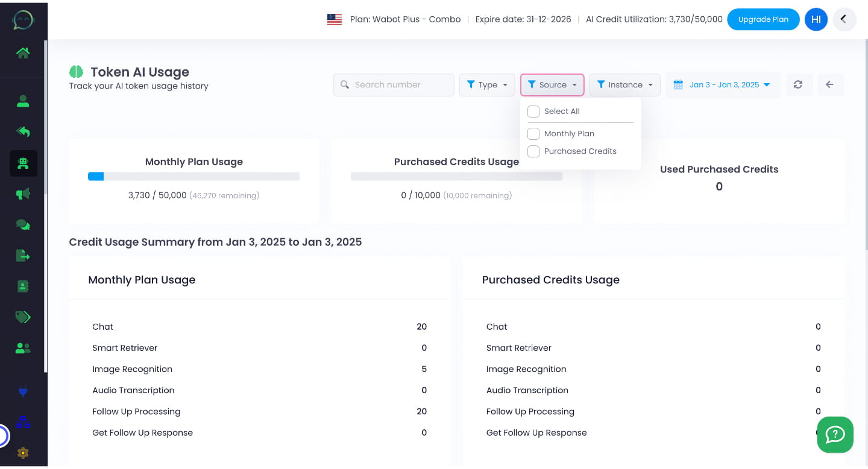Click the Upgrade Plan button

point(763,19)
